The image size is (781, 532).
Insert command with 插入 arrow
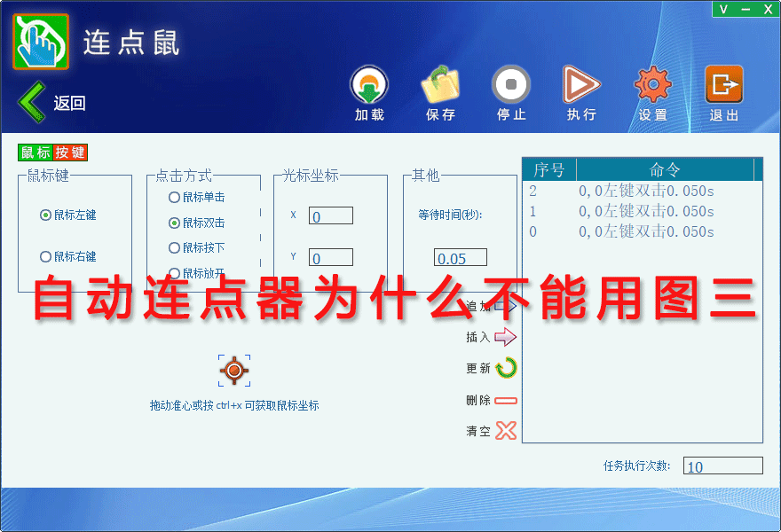pos(506,337)
